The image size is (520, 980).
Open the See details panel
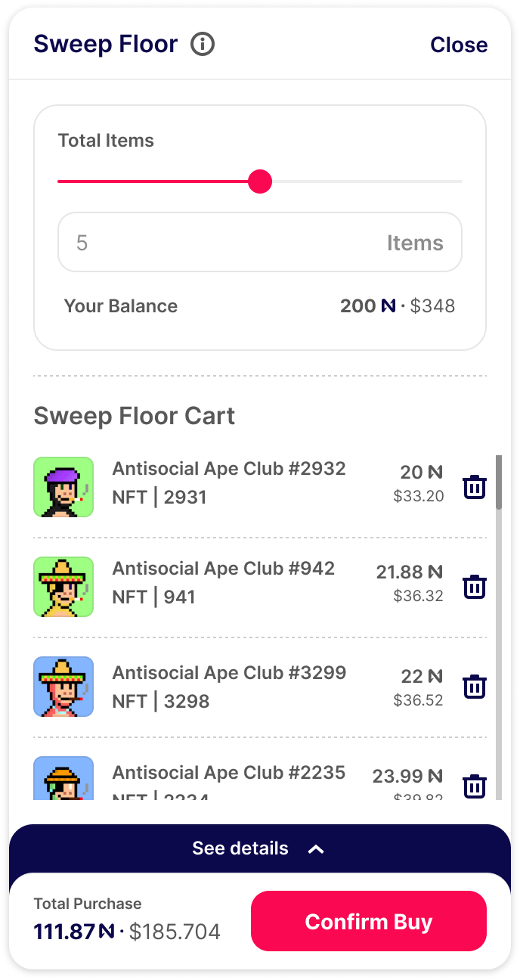click(x=240, y=848)
